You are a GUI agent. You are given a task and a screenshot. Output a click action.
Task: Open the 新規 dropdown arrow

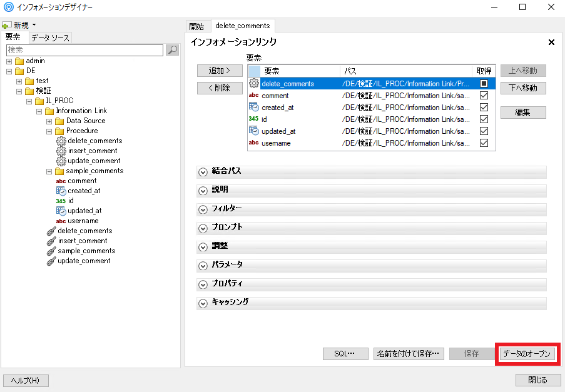coord(34,25)
